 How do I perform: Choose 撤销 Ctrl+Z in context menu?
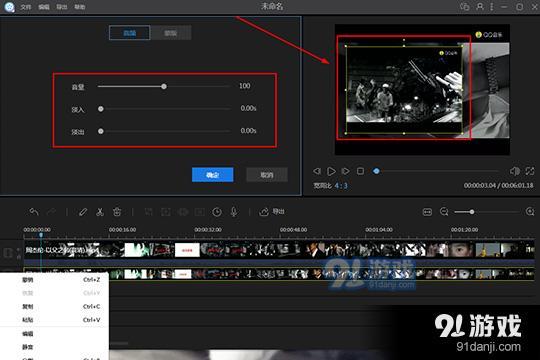[54, 280]
